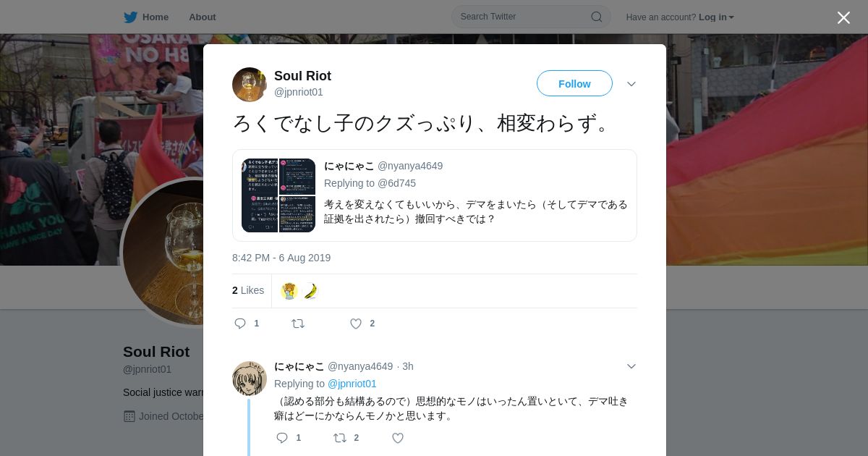This screenshot has width=868, height=456.
Task: Open the Log in dropdown
Action: (x=716, y=17)
